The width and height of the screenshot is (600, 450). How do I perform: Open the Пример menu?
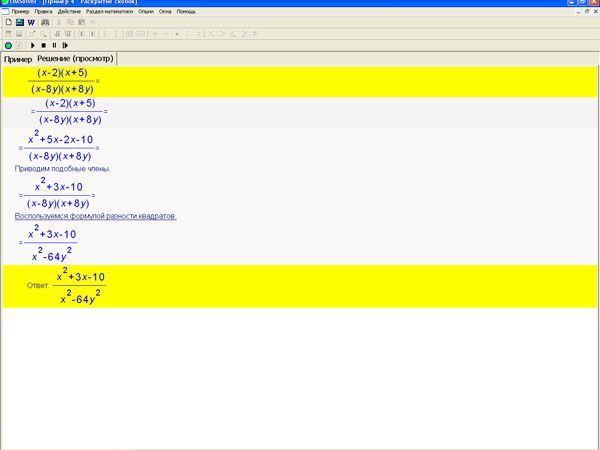pyautogui.click(x=20, y=11)
